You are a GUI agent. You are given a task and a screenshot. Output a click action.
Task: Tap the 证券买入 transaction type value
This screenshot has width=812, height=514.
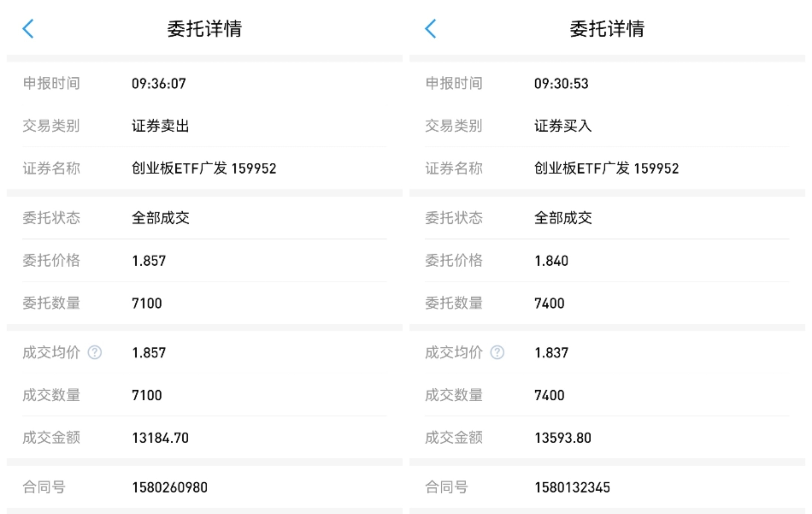click(563, 126)
